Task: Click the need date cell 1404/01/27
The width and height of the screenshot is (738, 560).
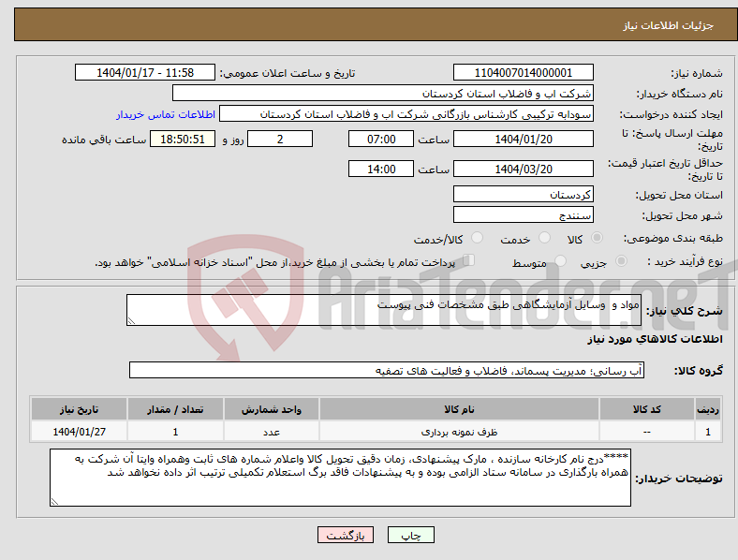Action: click(79, 432)
